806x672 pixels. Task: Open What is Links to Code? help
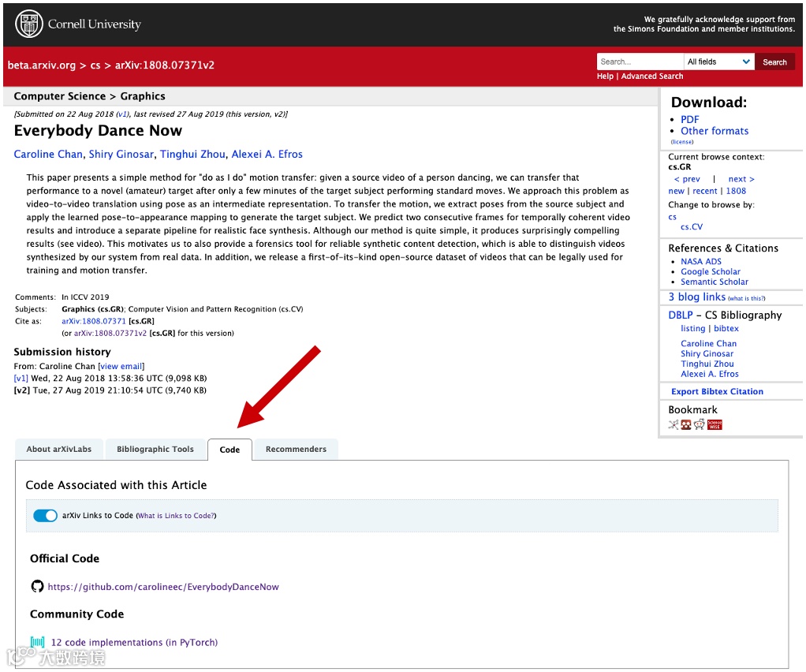(177, 516)
